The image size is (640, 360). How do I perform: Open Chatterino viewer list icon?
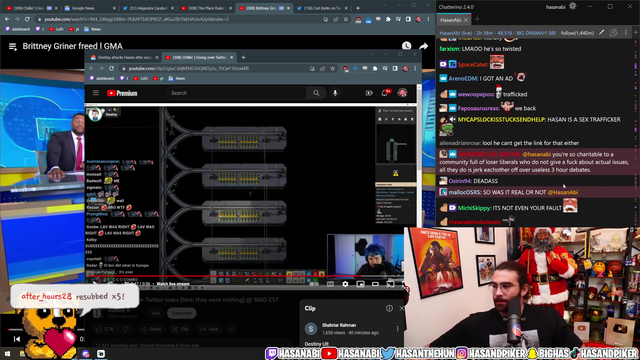pyautogui.click(x=613, y=33)
